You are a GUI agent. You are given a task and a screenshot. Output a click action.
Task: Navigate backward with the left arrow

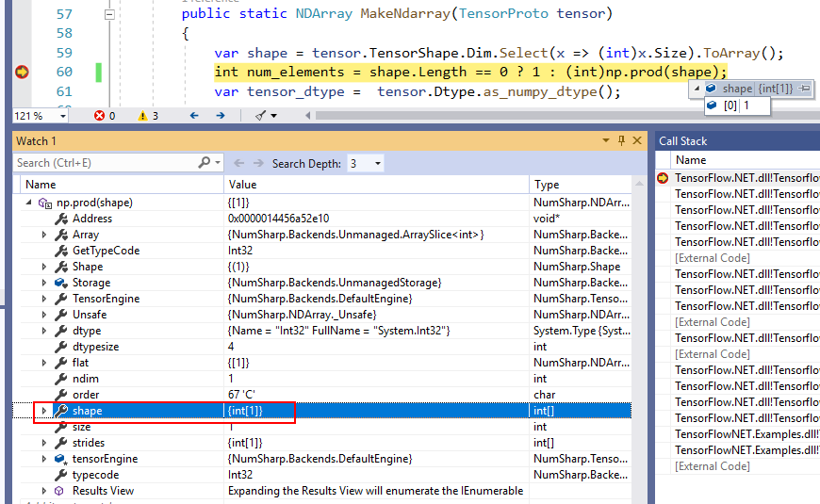point(194,116)
